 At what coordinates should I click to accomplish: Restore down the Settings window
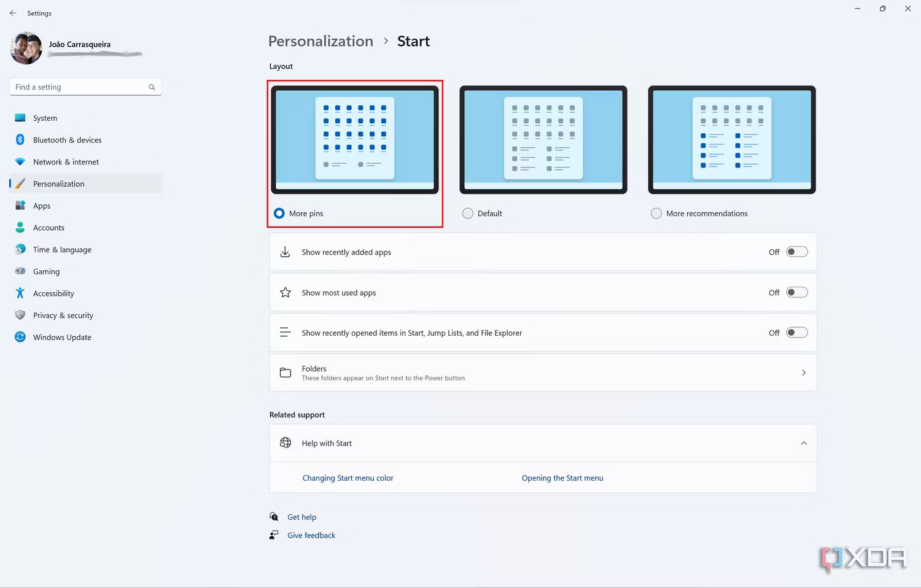tap(882, 9)
